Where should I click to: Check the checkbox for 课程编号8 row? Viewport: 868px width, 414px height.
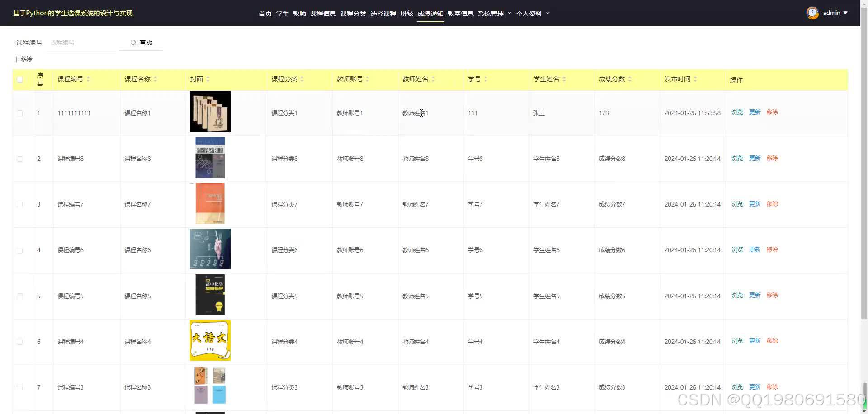pos(19,159)
